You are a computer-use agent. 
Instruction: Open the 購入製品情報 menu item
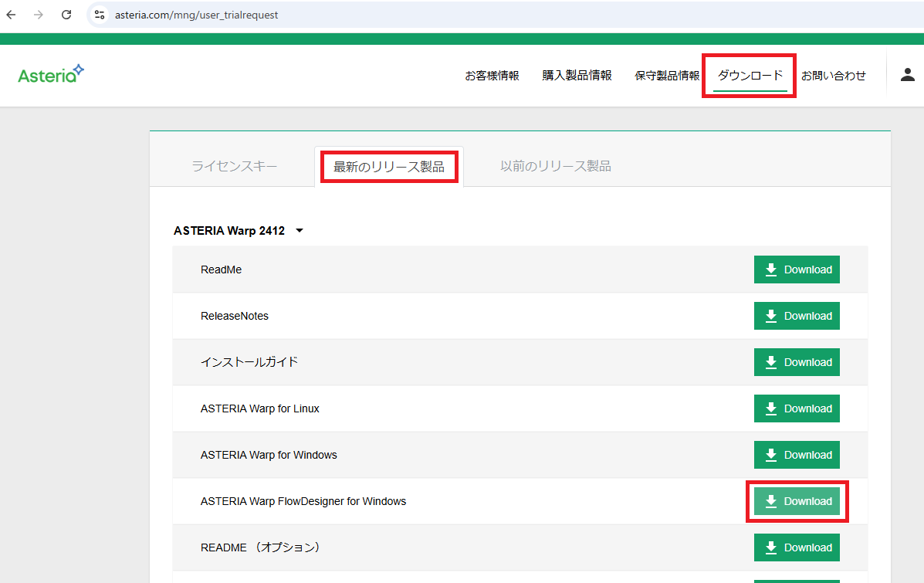577,76
